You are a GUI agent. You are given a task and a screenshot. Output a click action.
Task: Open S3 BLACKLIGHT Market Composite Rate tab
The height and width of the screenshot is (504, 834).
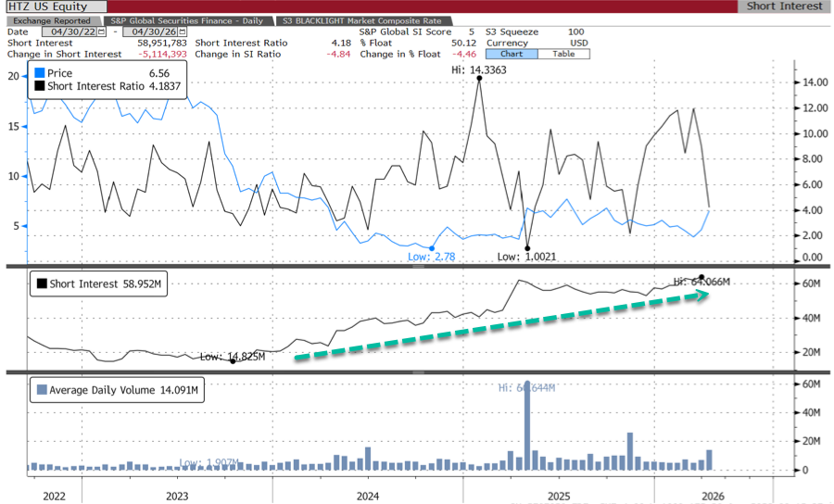click(363, 20)
